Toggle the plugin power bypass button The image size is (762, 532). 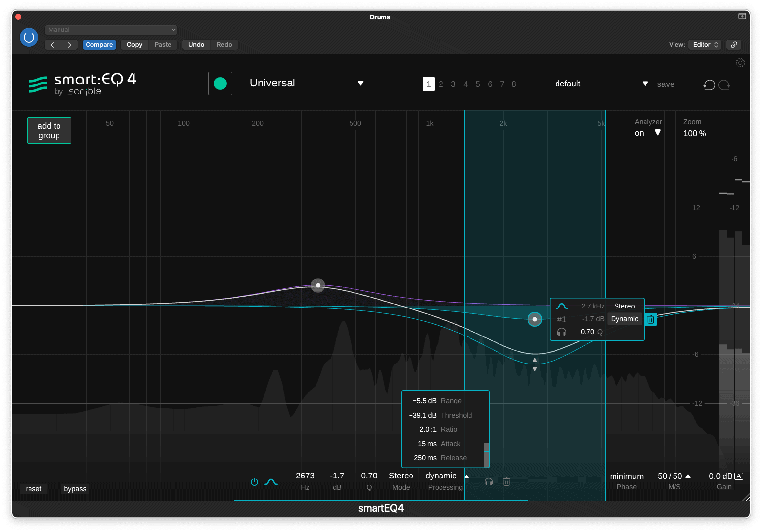tap(29, 37)
